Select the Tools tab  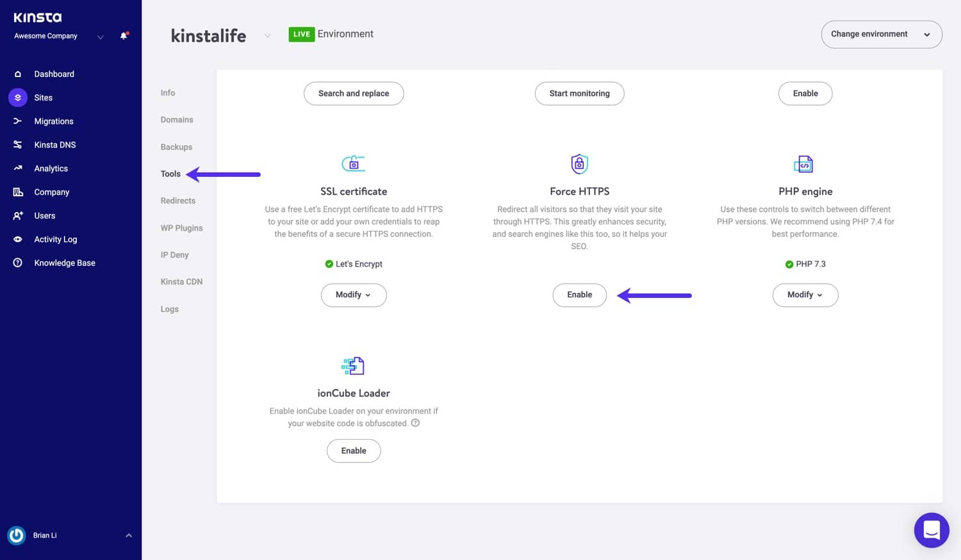click(x=170, y=174)
